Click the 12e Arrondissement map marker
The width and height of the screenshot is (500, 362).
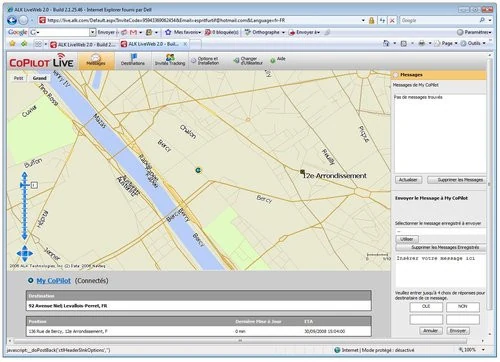(302, 172)
